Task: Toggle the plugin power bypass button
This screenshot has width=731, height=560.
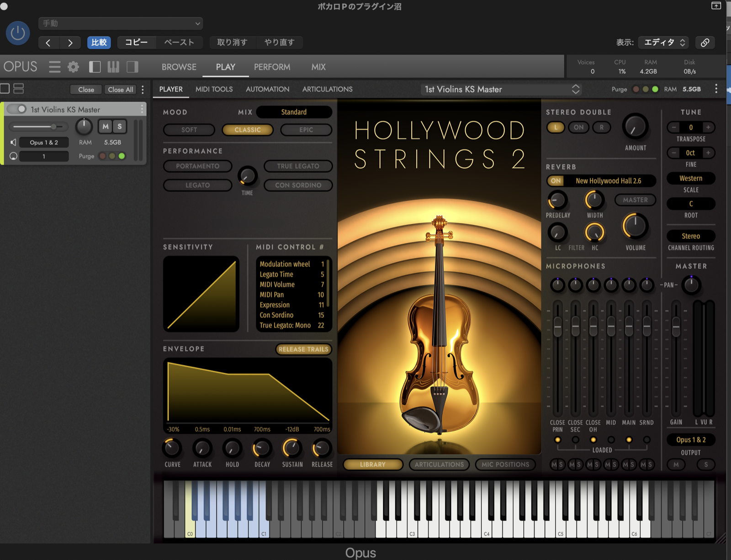Action: point(18,33)
